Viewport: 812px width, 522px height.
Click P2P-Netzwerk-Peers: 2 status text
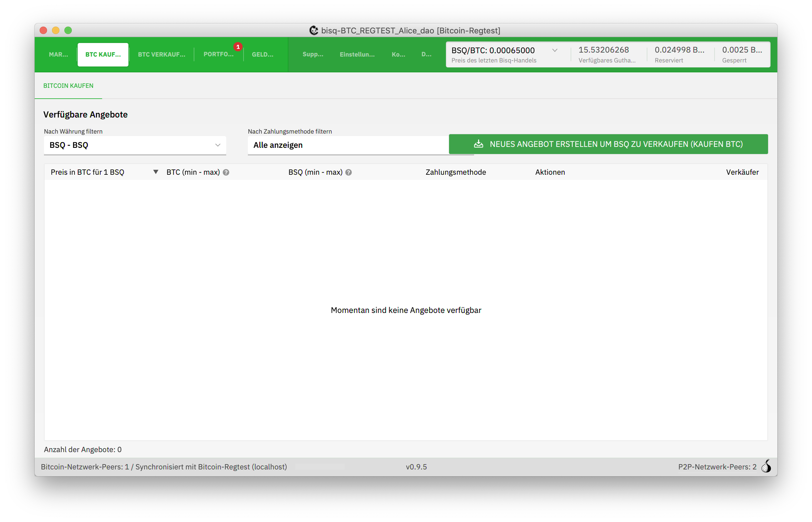coord(717,467)
